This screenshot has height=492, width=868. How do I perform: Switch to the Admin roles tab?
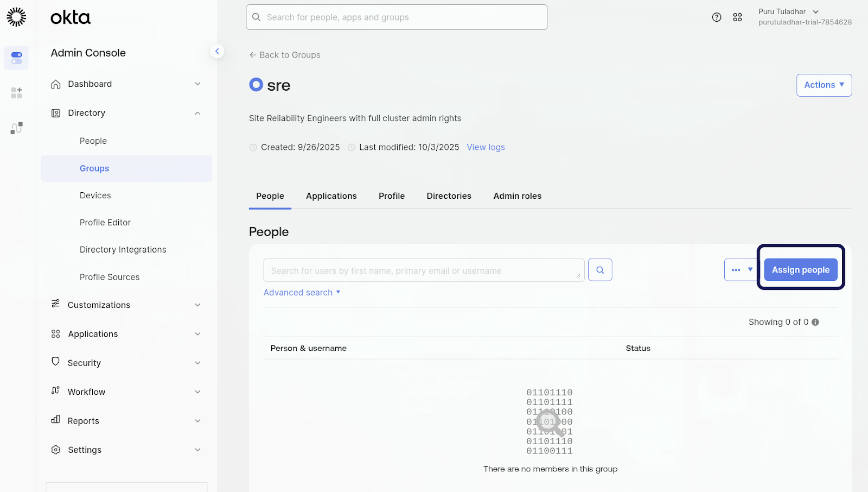coord(517,196)
